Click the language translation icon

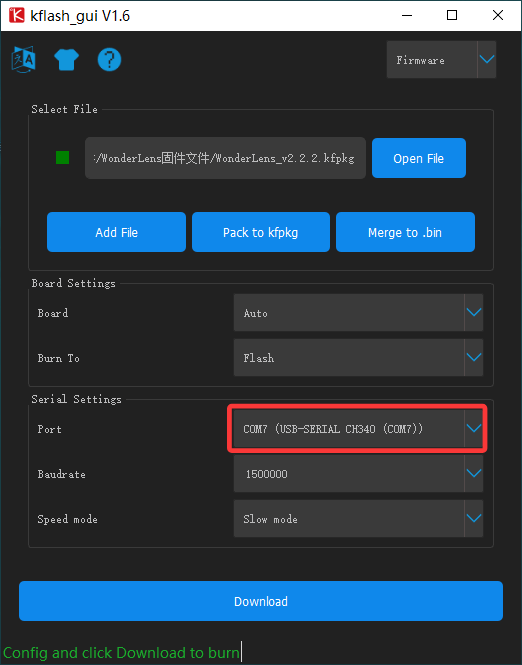pos(23,60)
